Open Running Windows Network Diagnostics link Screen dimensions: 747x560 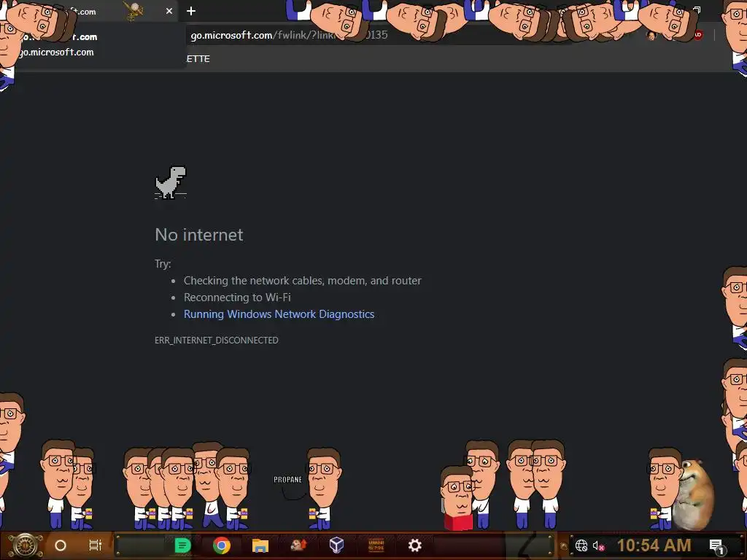click(279, 314)
